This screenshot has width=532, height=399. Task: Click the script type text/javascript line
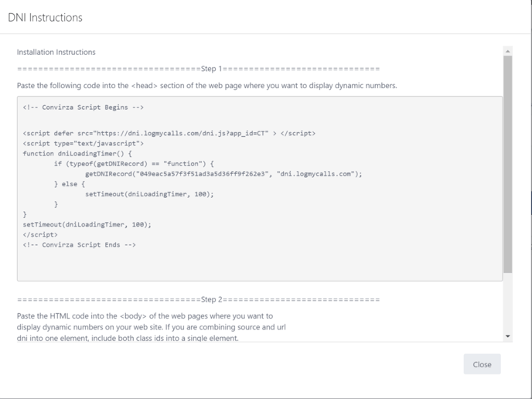tap(84, 144)
